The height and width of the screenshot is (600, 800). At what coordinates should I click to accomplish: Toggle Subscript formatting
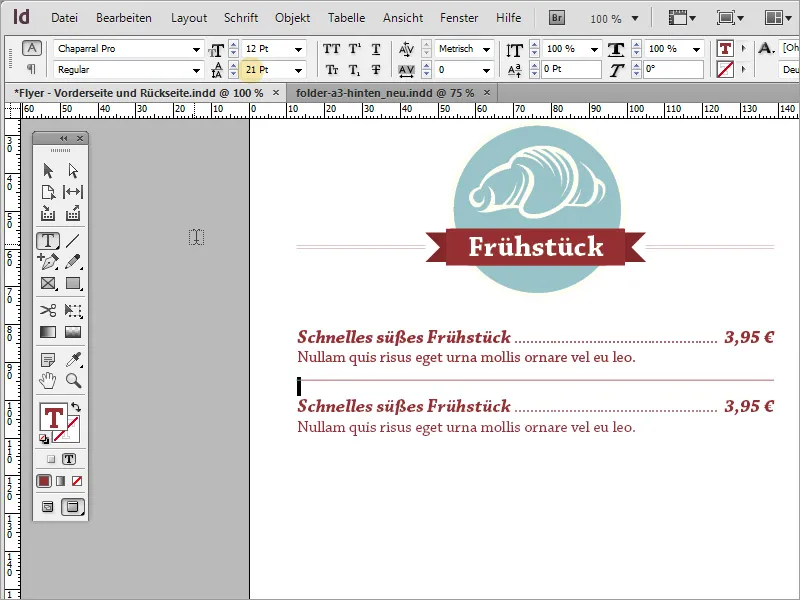tap(355, 69)
